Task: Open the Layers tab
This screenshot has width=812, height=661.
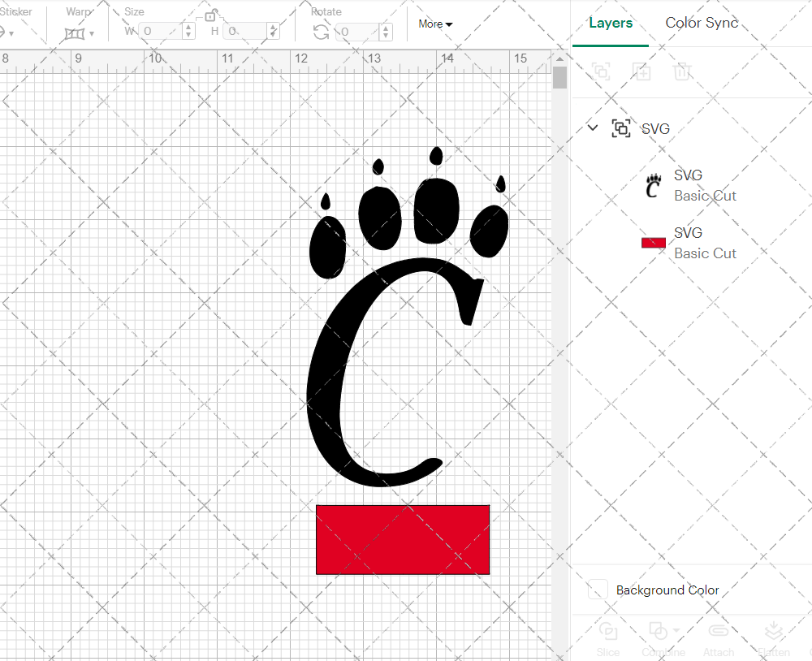Action: (611, 23)
